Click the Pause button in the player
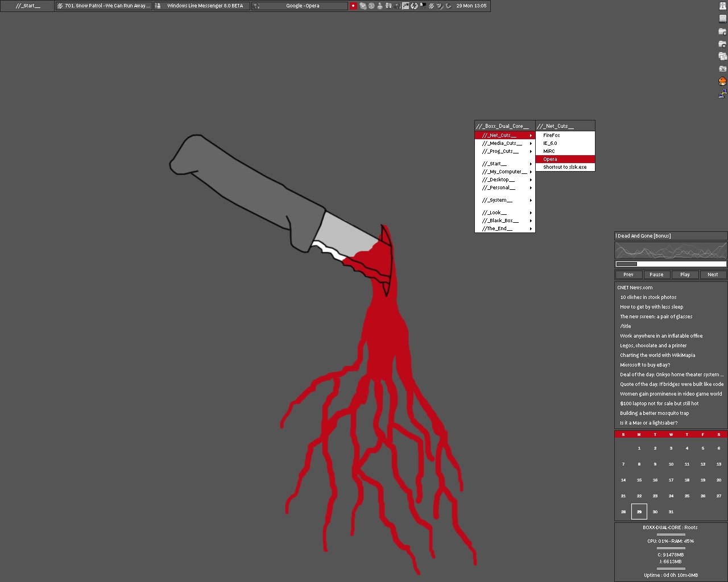The image size is (728, 582). (656, 275)
